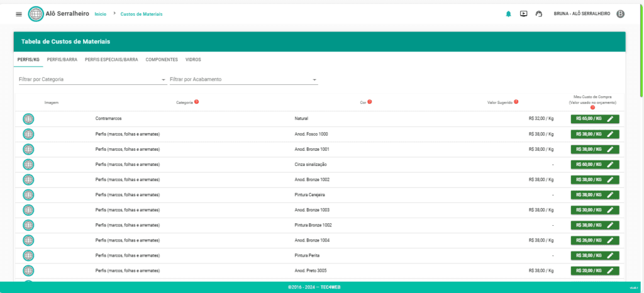This screenshot has width=644, height=293.
Task: Open the VIDROS tab
Action: click(x=193, y=60)
